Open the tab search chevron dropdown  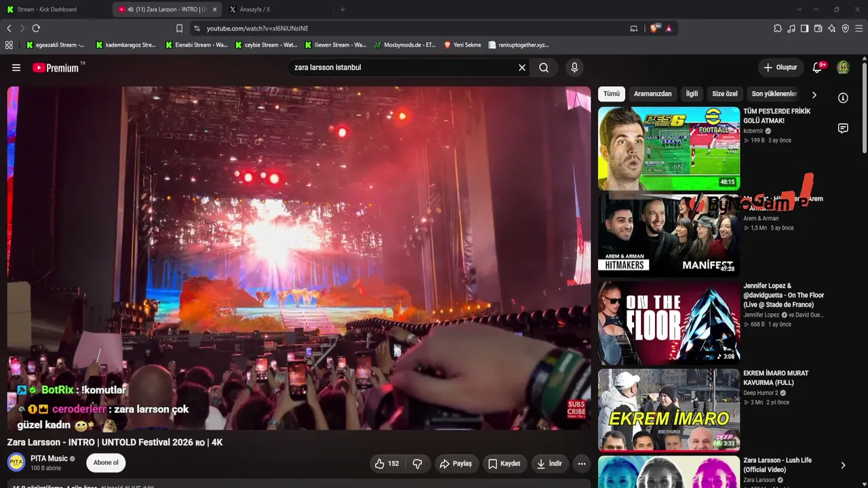(800, 9)
